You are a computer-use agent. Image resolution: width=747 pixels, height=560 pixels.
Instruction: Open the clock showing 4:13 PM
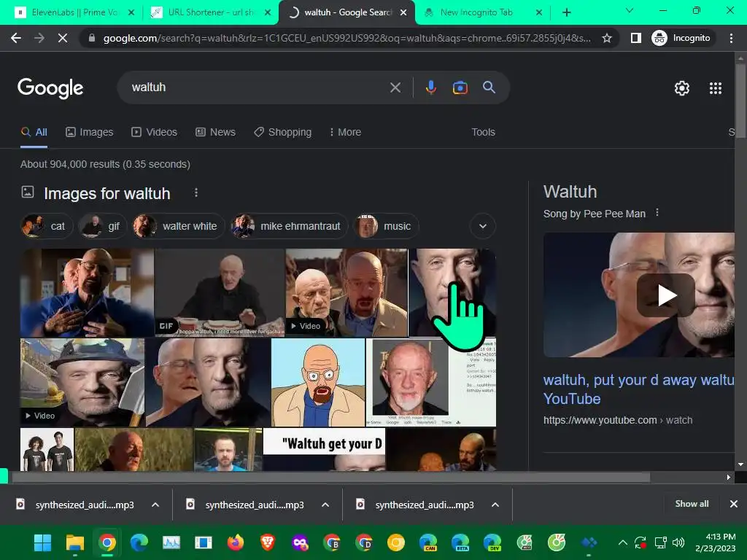coord(715,542)
